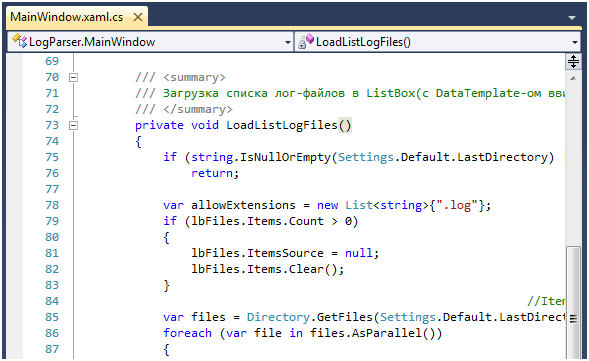Click the editor split handle above scrollbar

573,62
